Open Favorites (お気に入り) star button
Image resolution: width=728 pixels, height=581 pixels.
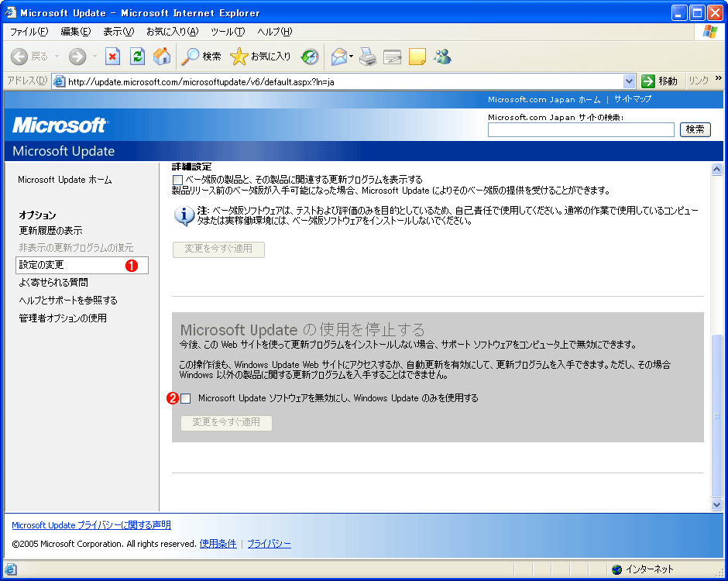click(x=260, y=57)
